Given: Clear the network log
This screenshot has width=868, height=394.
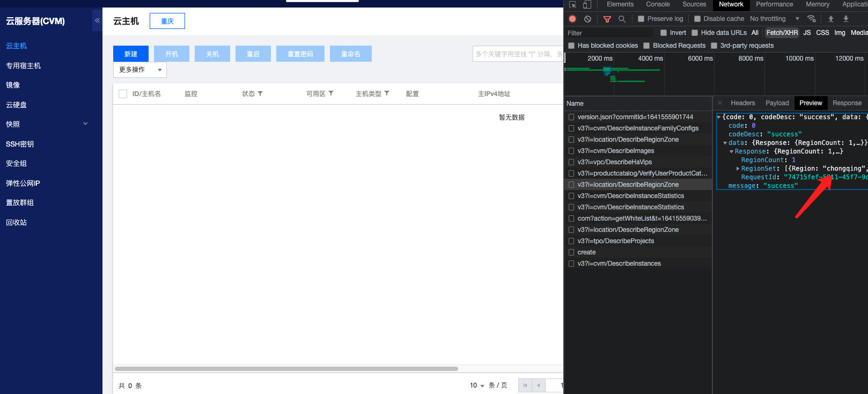Looking at the screenshot, I should coord(587,19).
